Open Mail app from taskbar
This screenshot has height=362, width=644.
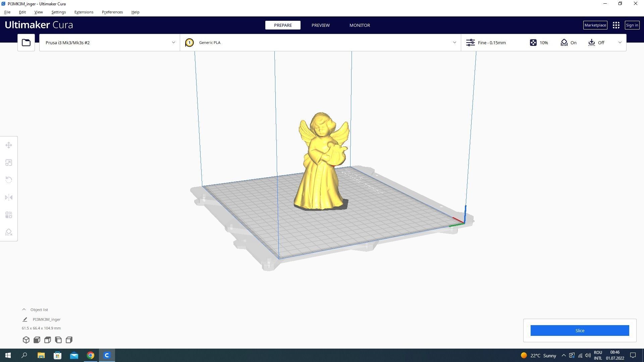click(74, 355)
